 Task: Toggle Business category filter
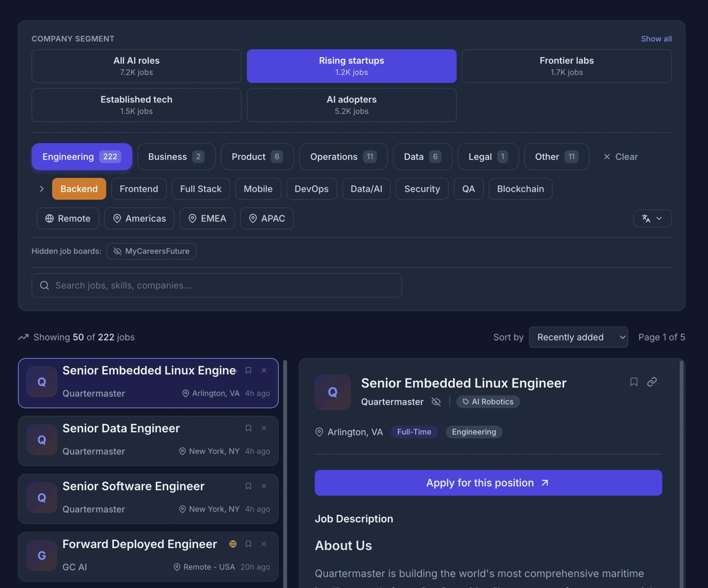click(176, 157)
